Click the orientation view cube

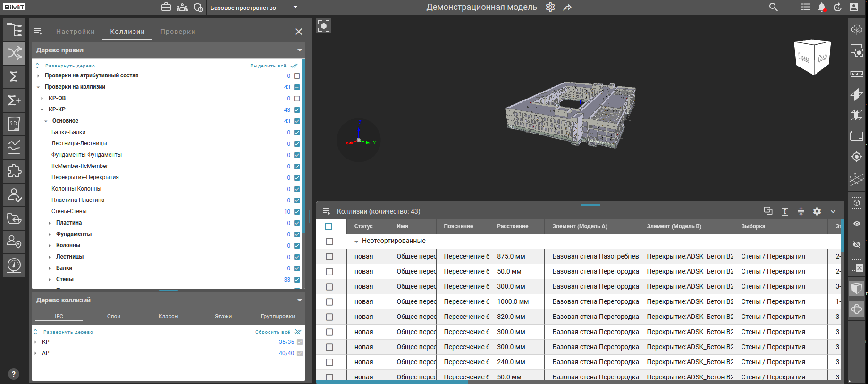tap(812, 57)
